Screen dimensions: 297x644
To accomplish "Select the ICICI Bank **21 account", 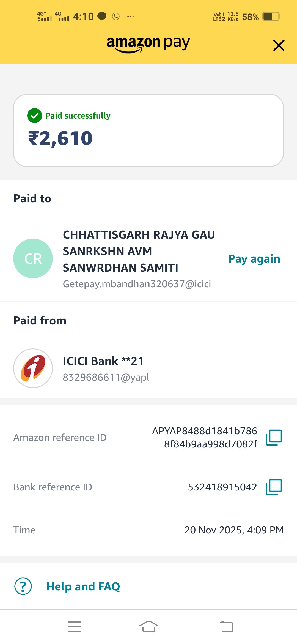I will coord(103,361).
